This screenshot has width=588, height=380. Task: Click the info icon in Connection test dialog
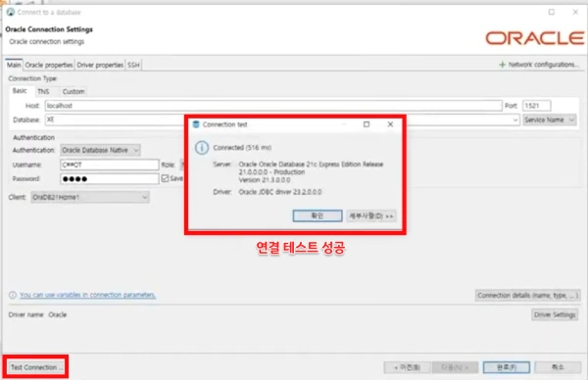click(x=202, y=148)
